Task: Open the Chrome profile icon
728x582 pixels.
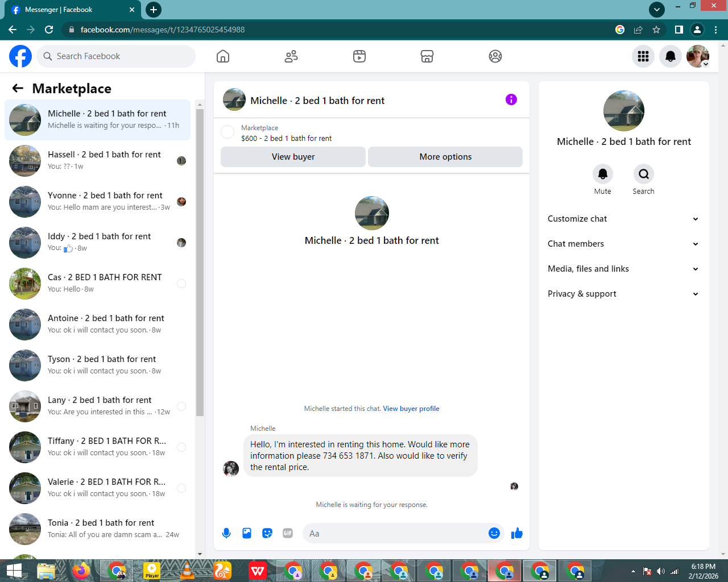Action: click(697, 30)
